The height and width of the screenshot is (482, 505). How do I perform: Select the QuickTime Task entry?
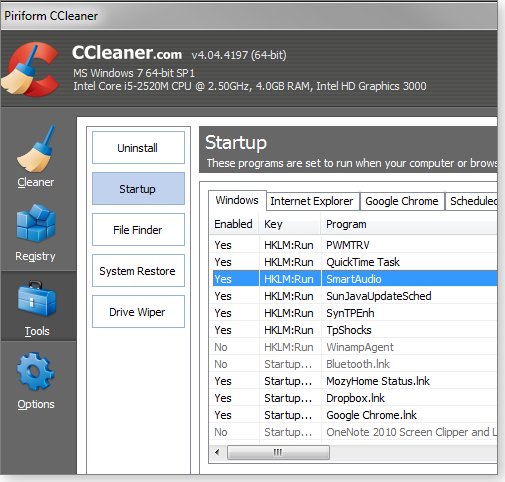(353, 262)
